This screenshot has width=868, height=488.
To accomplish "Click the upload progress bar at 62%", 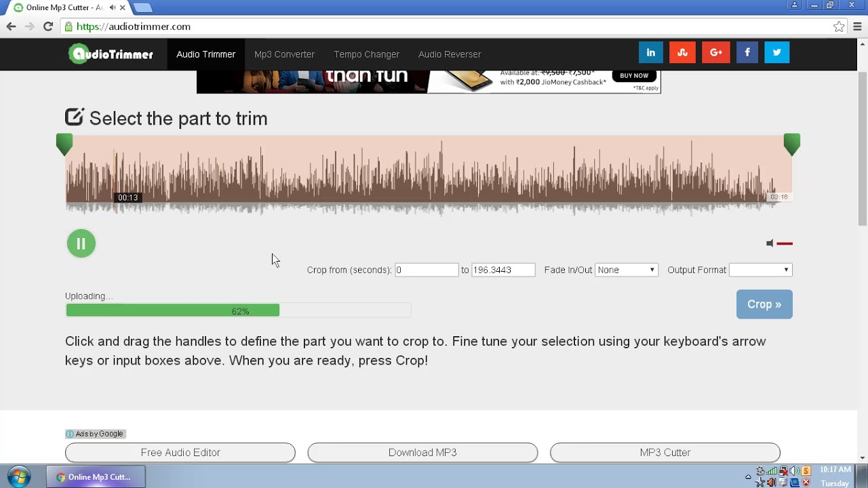I will pos(238,310).
